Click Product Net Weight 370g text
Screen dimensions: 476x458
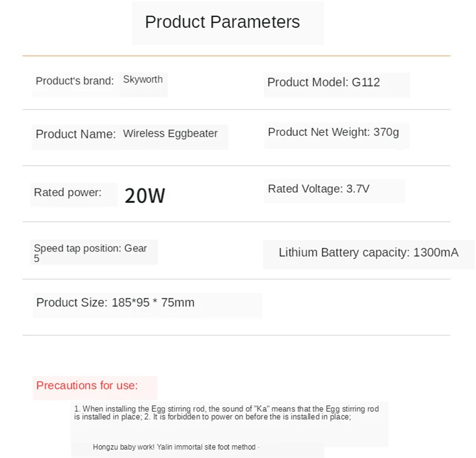click(333, 132)
